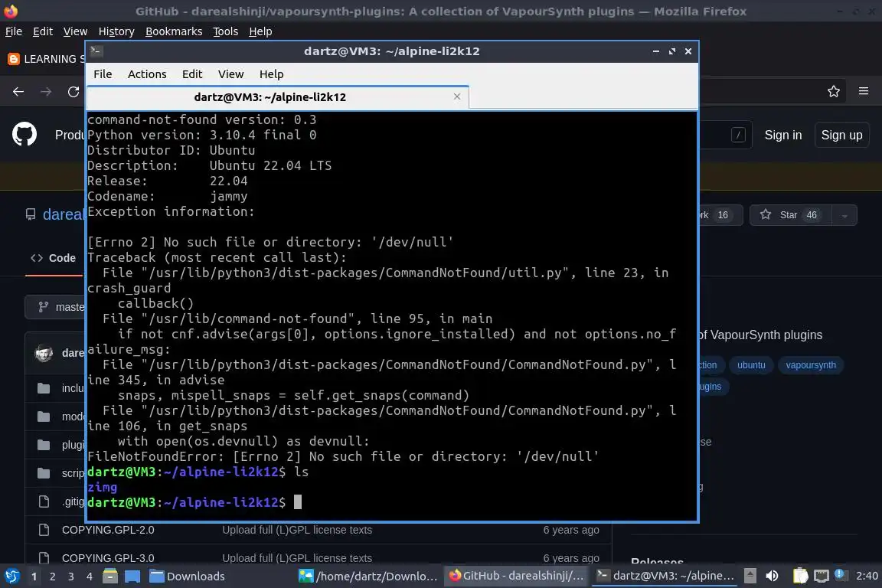
Task: Open the taskbar start menu icon
Action: [12, 577]
